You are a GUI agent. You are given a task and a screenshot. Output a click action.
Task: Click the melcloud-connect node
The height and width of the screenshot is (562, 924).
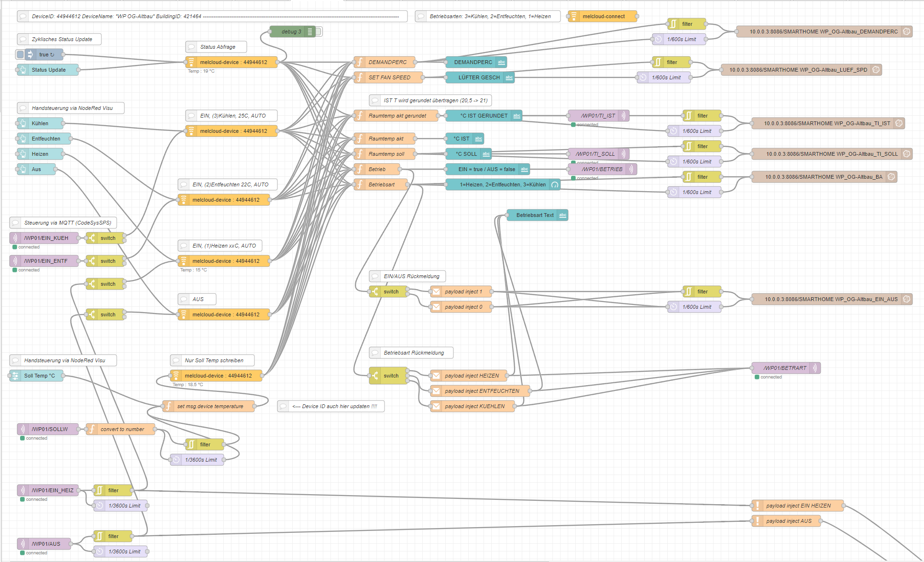[603, 16]
